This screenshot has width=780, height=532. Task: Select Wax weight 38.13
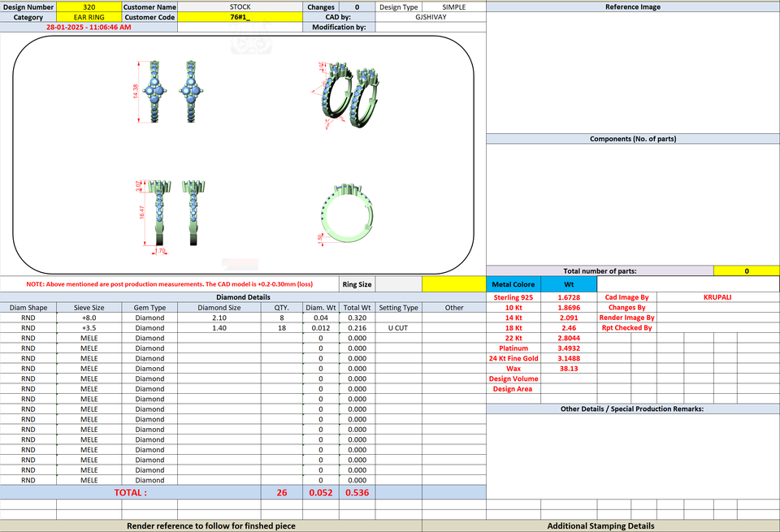pos(569,369)
